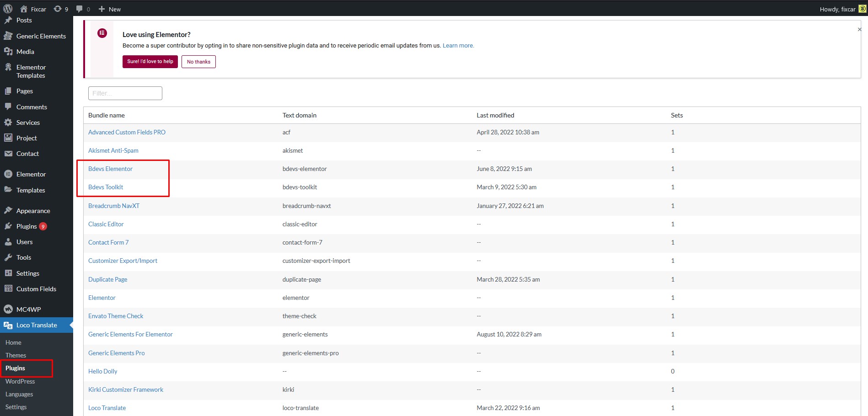Open the Generic Elements Pro bundle
The image size is (868, 416).
(x=117, y=353)
